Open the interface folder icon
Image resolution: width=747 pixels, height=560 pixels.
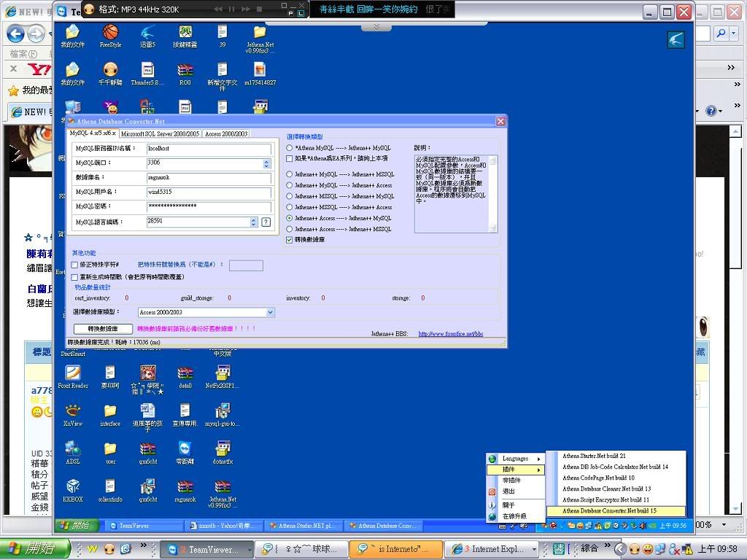110,415
